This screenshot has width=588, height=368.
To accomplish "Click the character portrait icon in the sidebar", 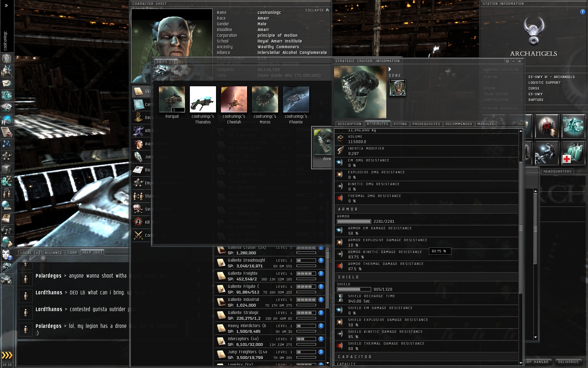I will click(x=7, y=58).
